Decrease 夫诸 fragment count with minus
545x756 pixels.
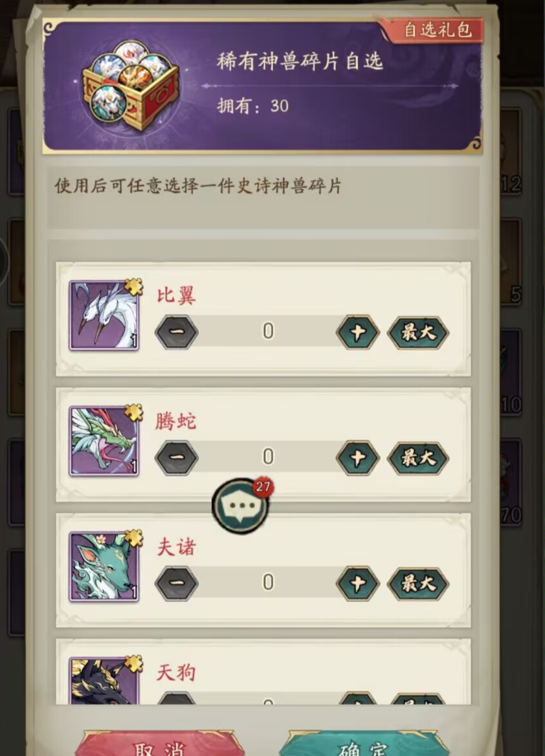[176, 584]
